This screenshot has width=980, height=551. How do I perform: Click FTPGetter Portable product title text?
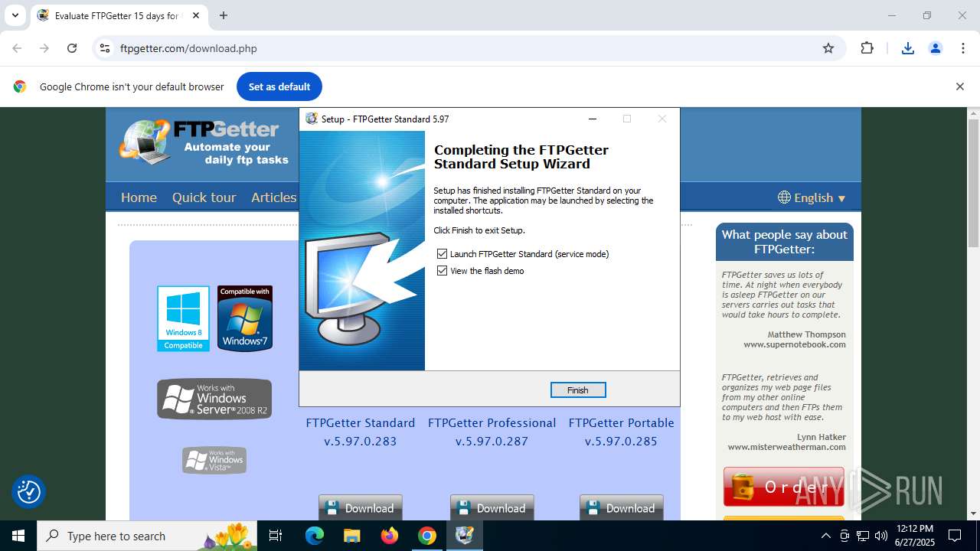pos(622,422)
